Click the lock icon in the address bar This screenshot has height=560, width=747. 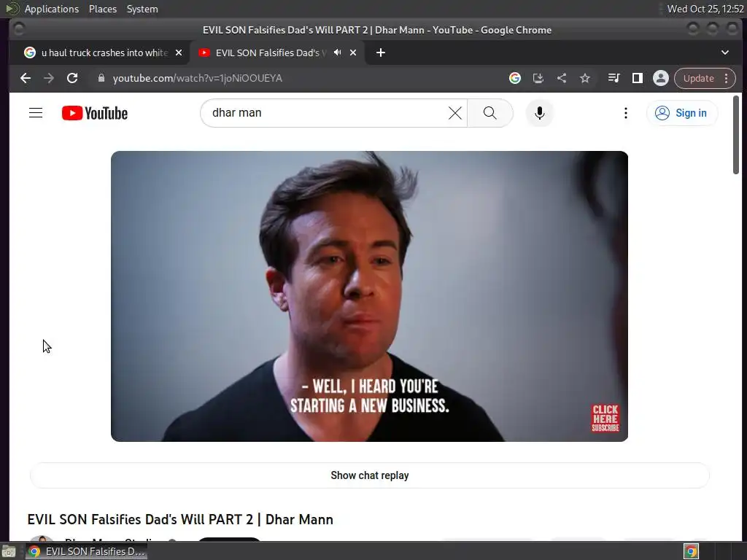[101, 78]
